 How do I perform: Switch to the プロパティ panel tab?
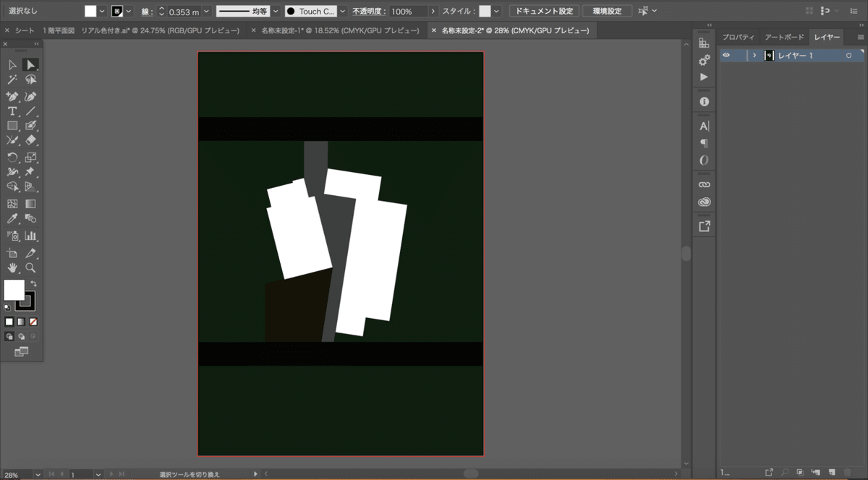[x=738, y=37]
